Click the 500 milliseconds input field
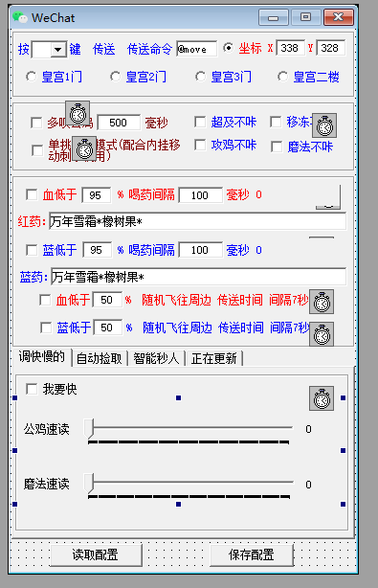The image size is (378, 588). [119, 123]
